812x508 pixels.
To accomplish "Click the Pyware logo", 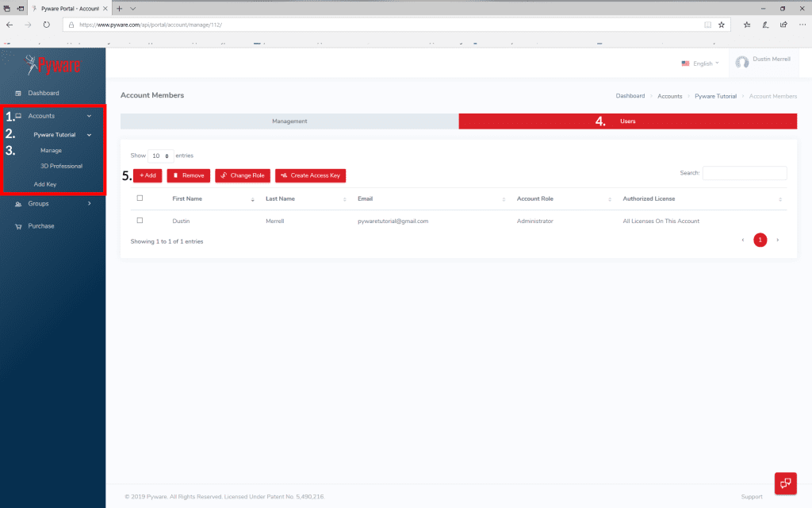I will (x=52, y=66).
